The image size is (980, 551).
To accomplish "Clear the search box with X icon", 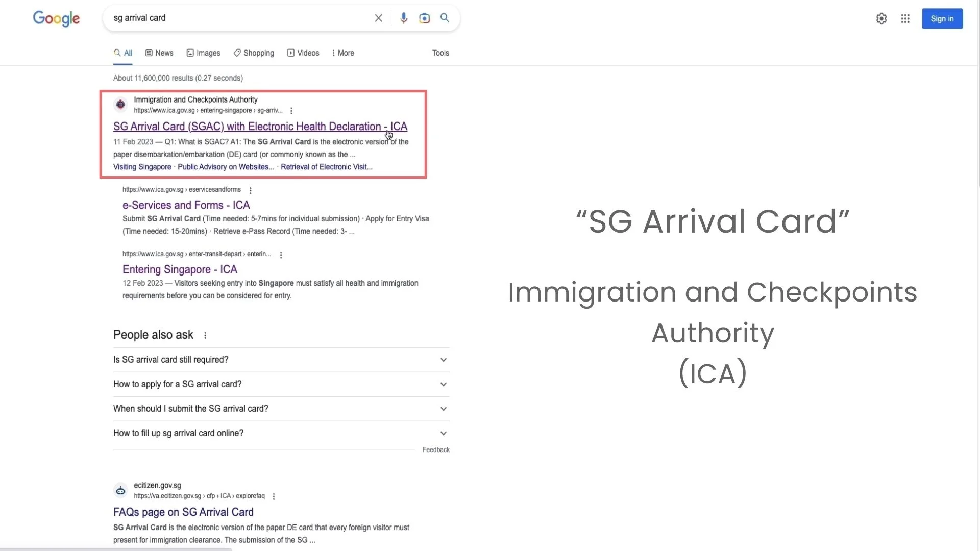I will coord(378,18).
